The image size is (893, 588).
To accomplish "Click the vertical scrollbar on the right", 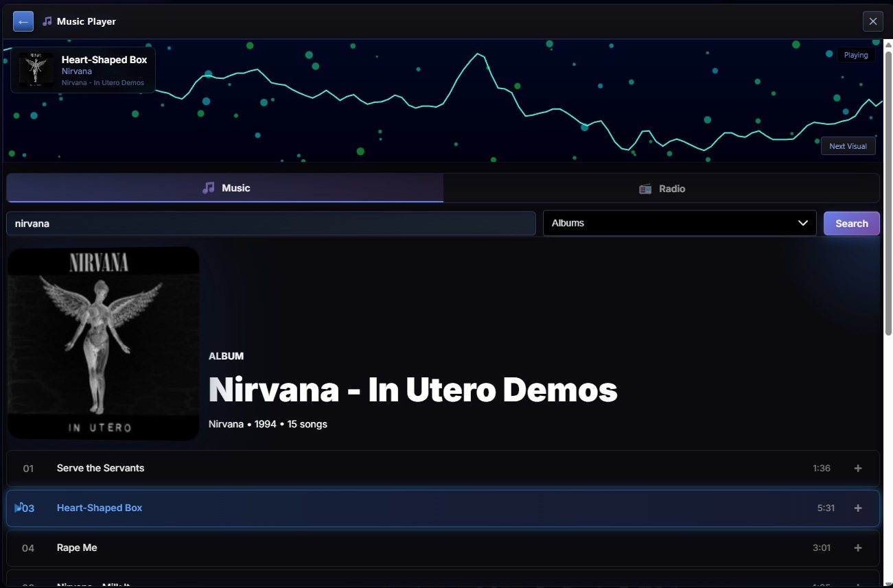I will tap(888, 192).
